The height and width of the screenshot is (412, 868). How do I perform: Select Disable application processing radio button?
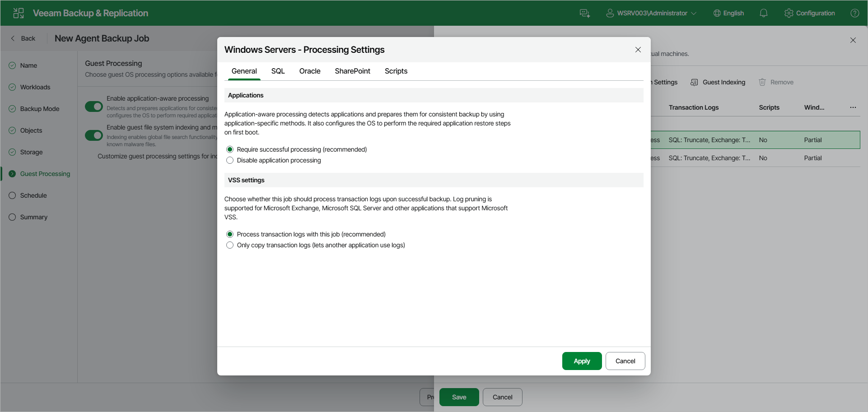point(230,160)
